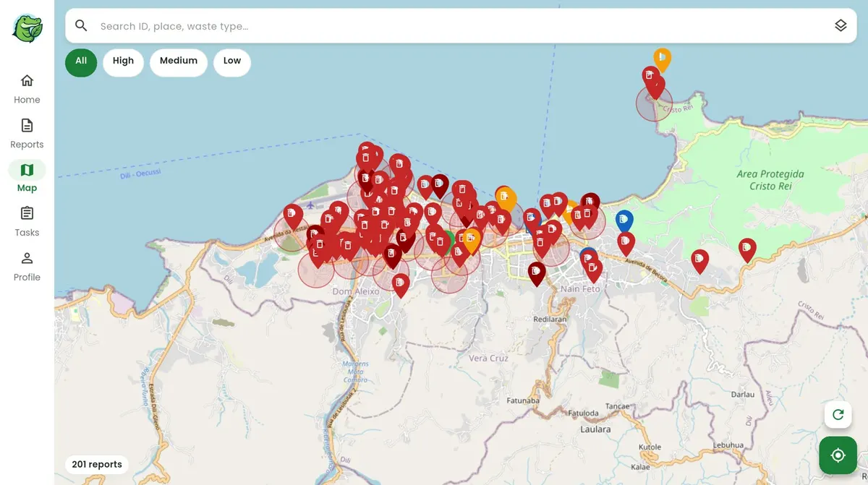Click the Lebuhua map label
The width and height of the screenshot is (868, 485).
click(x=730, y=445)
